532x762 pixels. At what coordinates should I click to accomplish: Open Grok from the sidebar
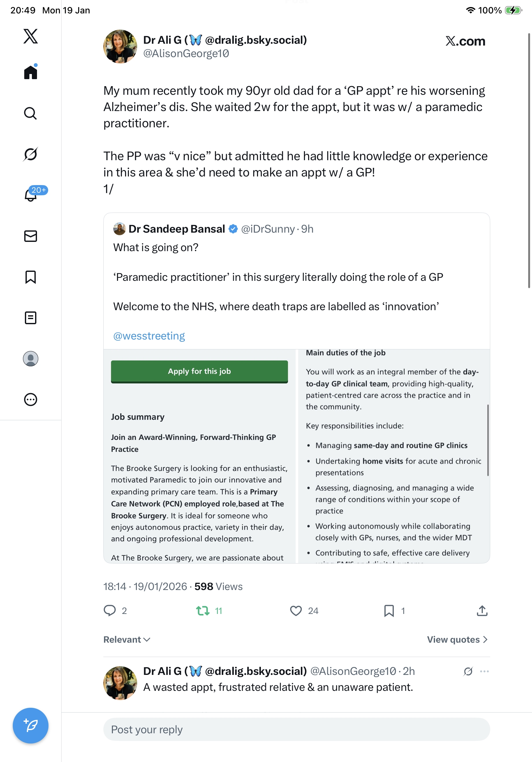[x=31, y=154]
